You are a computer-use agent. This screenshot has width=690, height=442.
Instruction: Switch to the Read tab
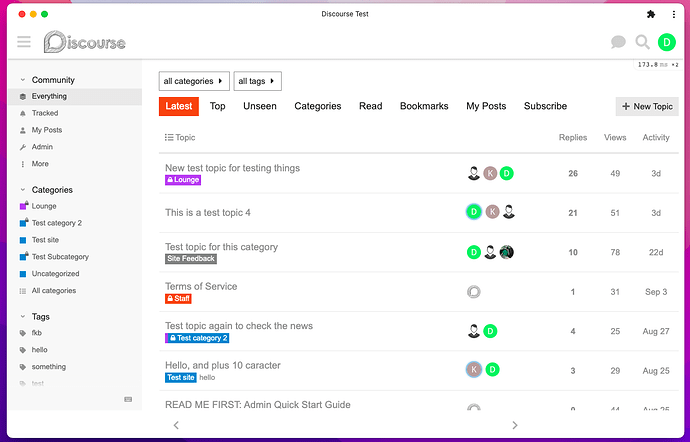pos(371,106)
